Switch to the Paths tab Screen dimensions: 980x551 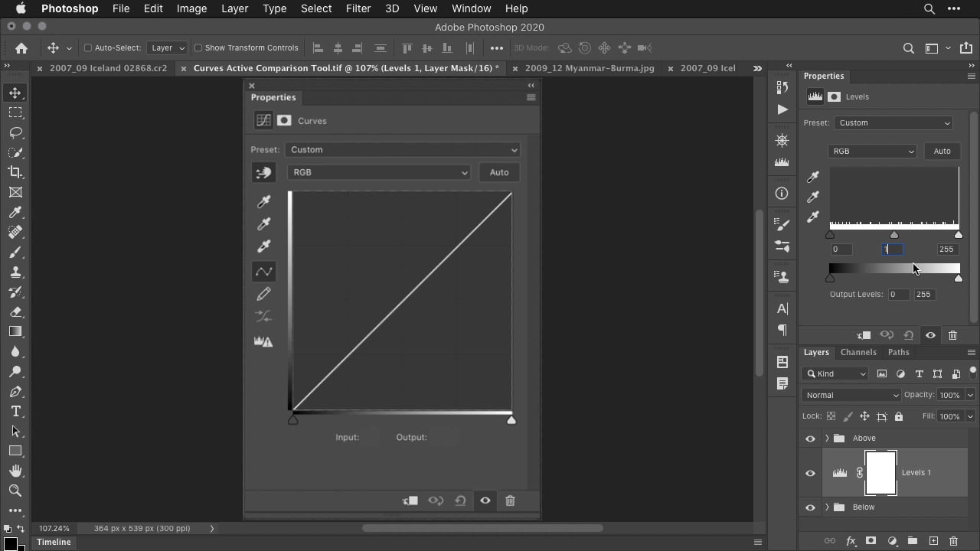pos(899,352)
